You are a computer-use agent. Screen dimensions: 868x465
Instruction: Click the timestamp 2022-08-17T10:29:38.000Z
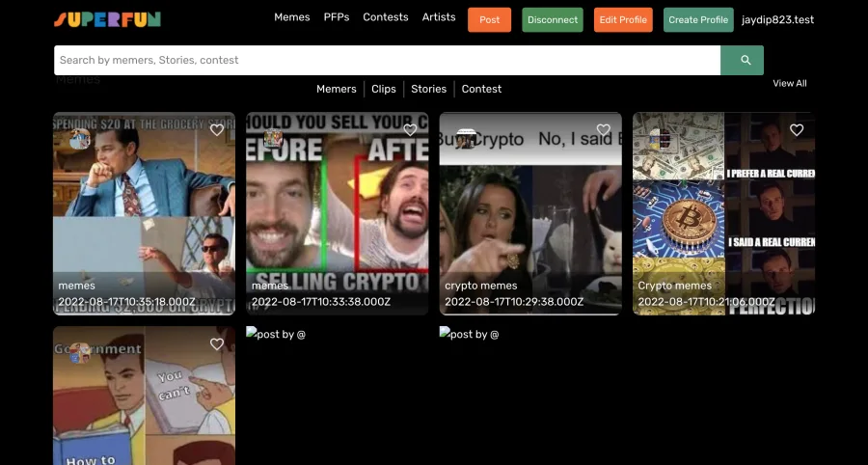(x=514, y=302)
